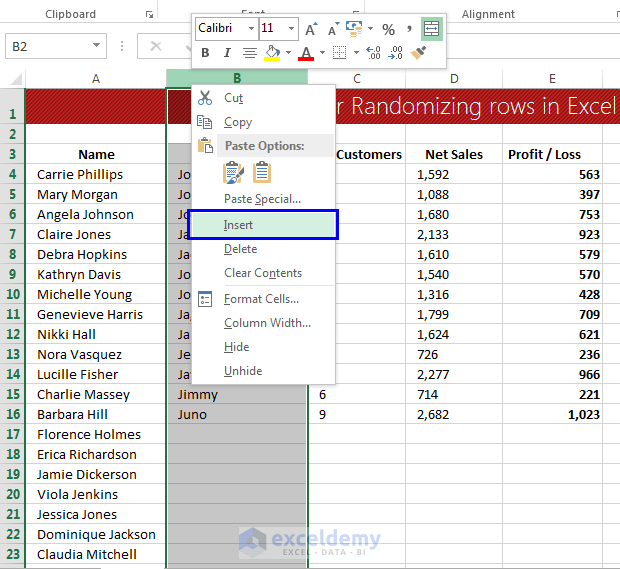Choose Hide from context menu
This screenshot has width=620, height=569.
(263, 347)
